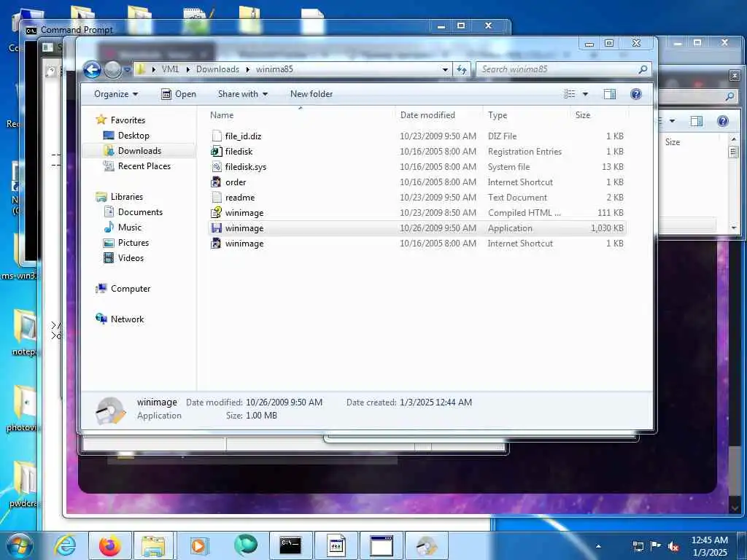The width and height of the screenshot is (747, 560).
Task: Open the Share with menu
Action: 243,94
